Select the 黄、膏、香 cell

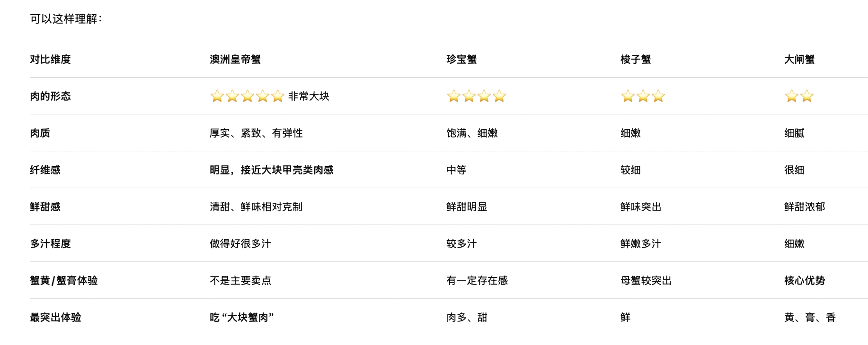pyautogui.click(x=810, y=318)
